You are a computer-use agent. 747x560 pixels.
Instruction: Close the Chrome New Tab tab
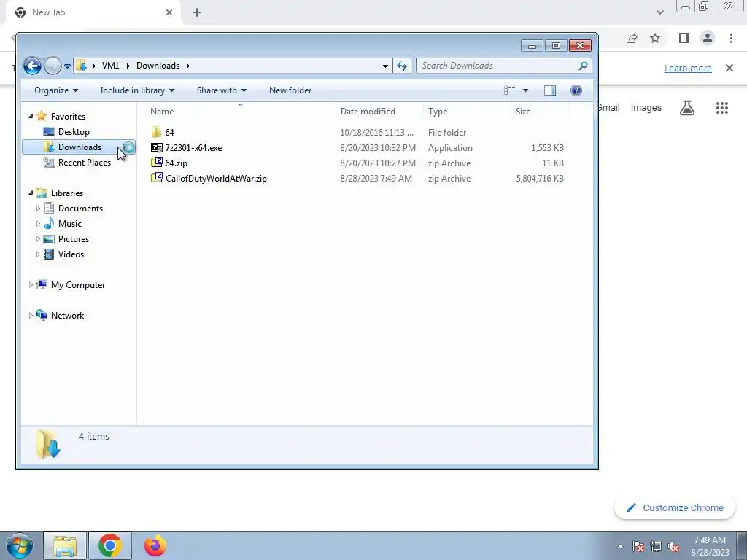pyautogui.click(x=169, y=12)
